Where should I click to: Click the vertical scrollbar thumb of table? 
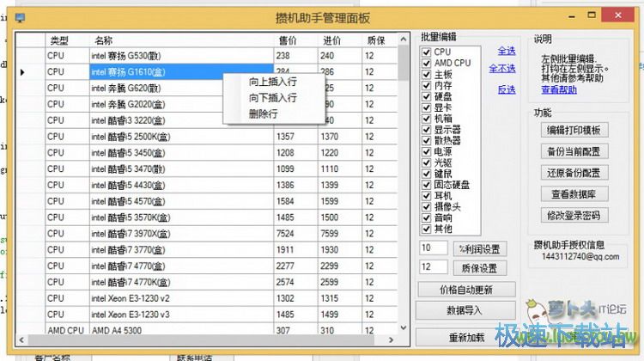pyautogui.click(x=404, y=63)
